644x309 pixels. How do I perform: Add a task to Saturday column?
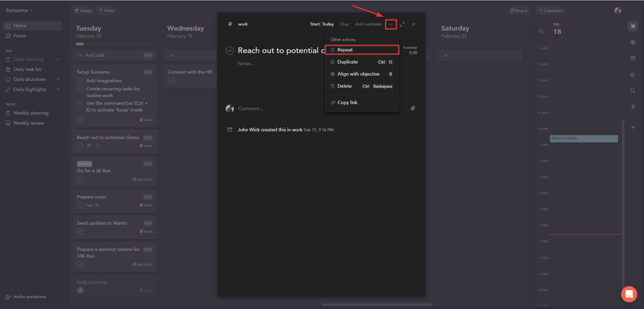480,55
